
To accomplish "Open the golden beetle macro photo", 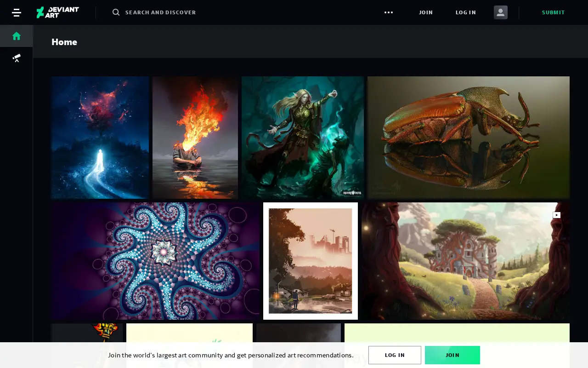I will 469,138.
